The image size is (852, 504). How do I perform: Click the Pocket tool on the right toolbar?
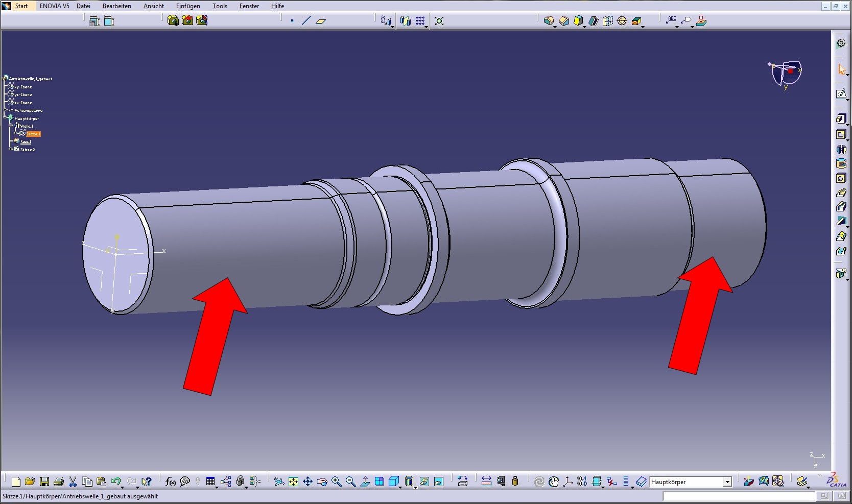pyautogui.click(x=841, y=134)
